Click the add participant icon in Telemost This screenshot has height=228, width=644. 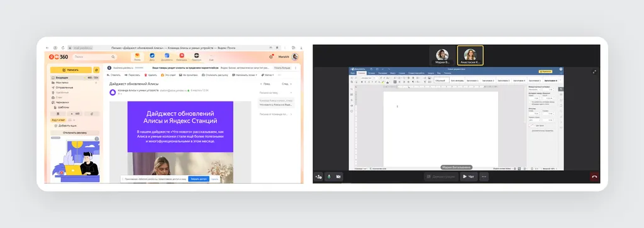318,176
